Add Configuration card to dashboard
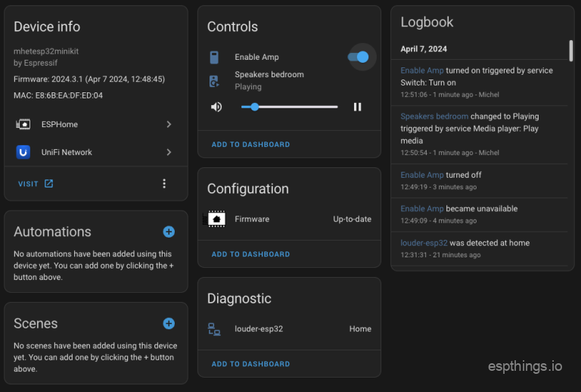The image size is (581, 392). coord(250,254)
